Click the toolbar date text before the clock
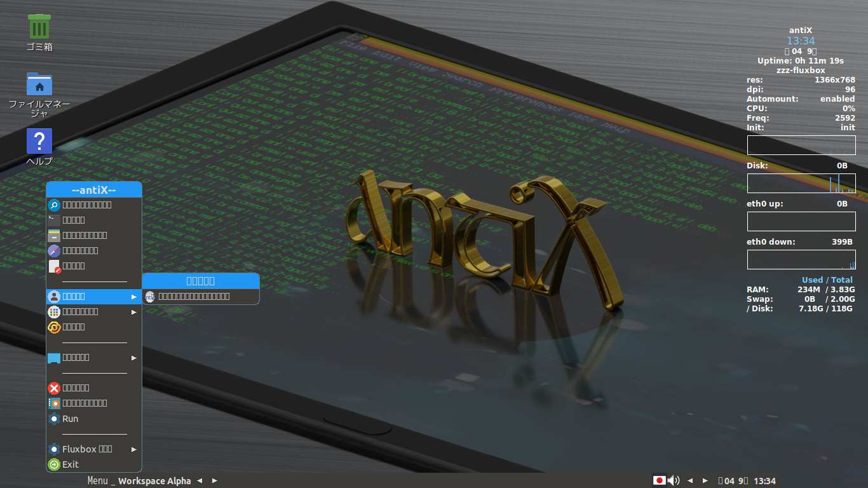 click(733, 481)
